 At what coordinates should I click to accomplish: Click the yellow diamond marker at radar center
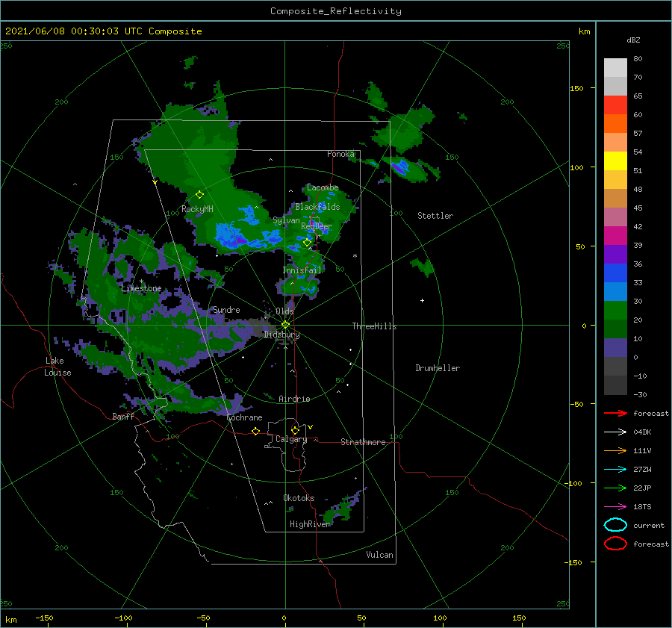point(285,325)
